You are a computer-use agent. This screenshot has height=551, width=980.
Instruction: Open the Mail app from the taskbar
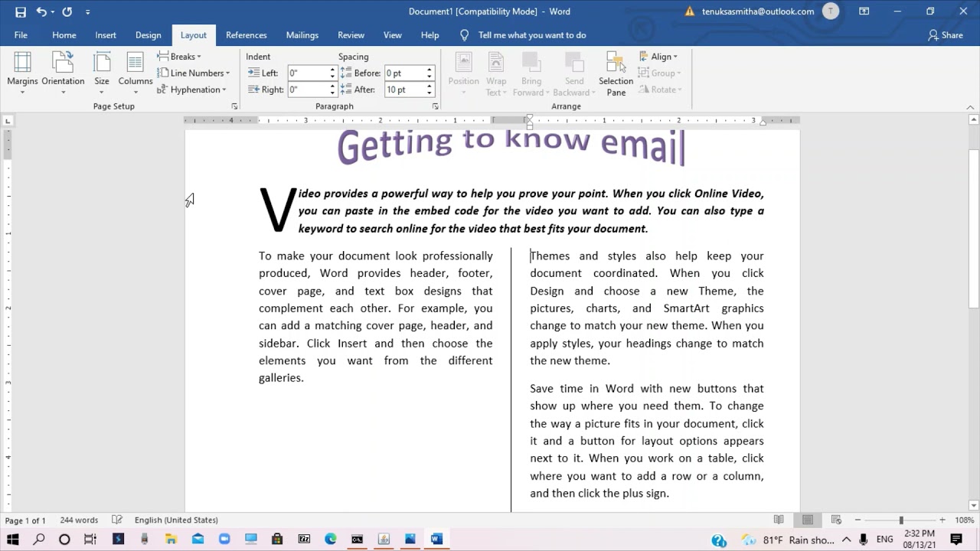point(198,540)
